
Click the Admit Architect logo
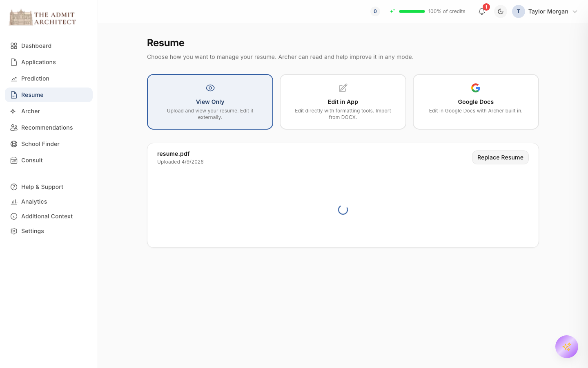click(x=42, y=18)
